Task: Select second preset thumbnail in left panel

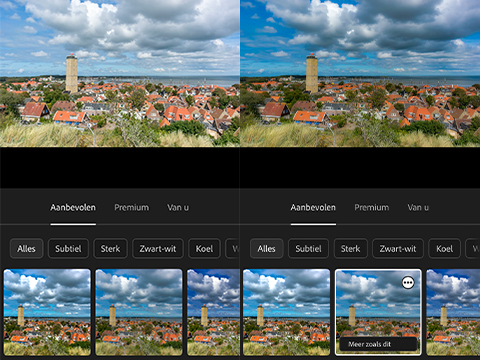Action: click(x=139, y=312)
